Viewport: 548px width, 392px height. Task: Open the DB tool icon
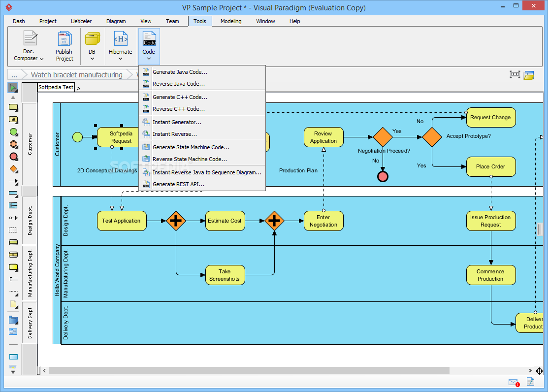point(92,38)
